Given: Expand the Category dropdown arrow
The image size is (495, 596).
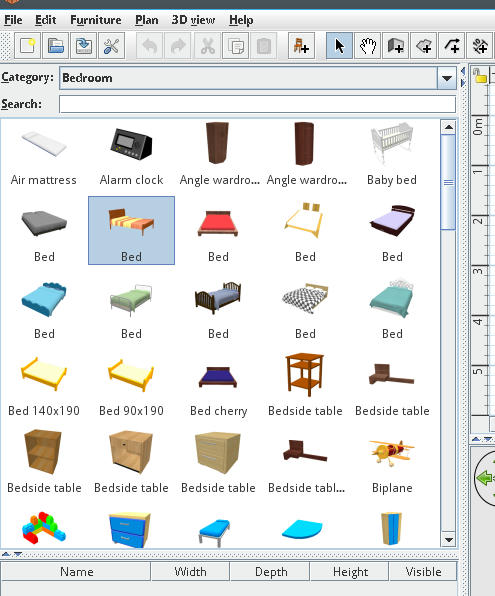Looking at the screenshot, I should click(447, 78).
